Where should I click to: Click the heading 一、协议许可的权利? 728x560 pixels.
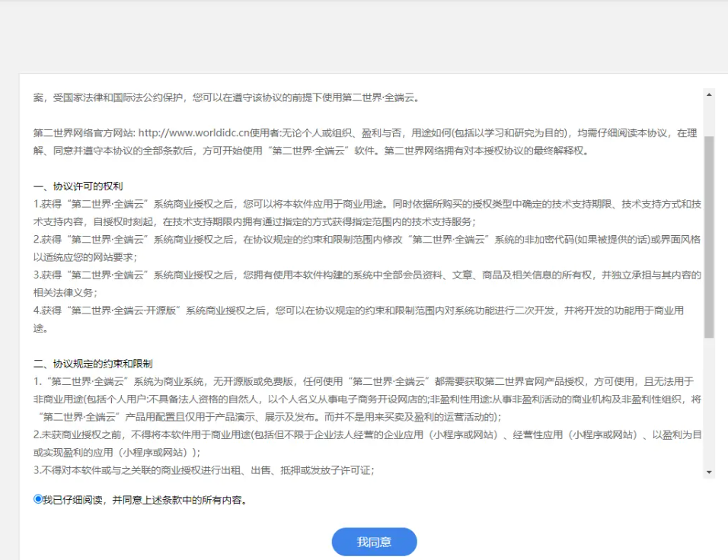pos(78,186)
